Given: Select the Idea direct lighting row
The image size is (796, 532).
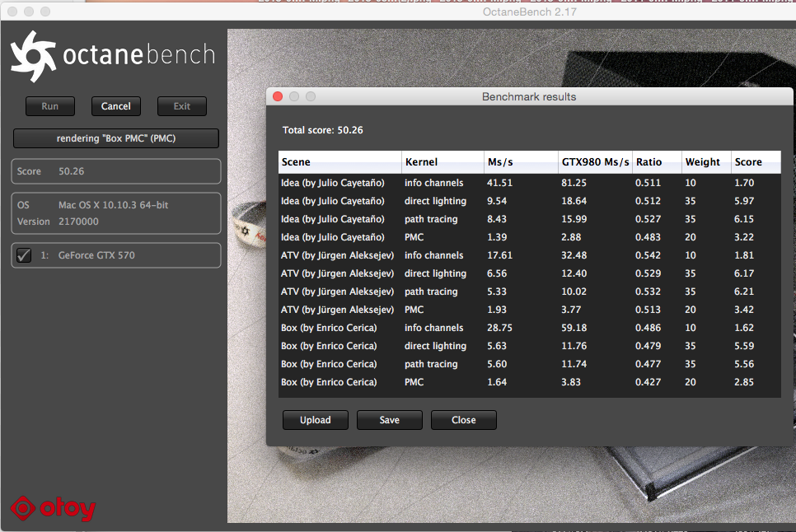Looking at the screenshot, I should 530,201.
